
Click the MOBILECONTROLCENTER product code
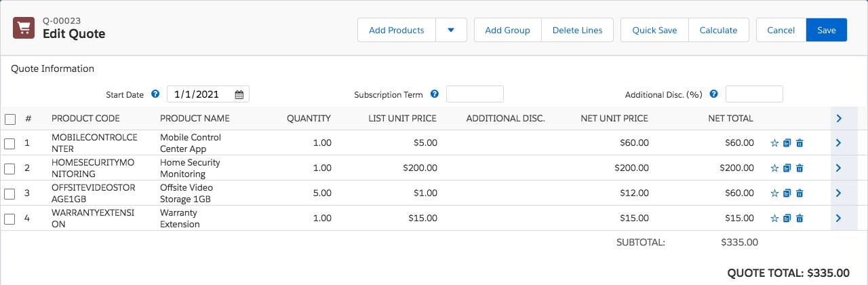point(94,143)
